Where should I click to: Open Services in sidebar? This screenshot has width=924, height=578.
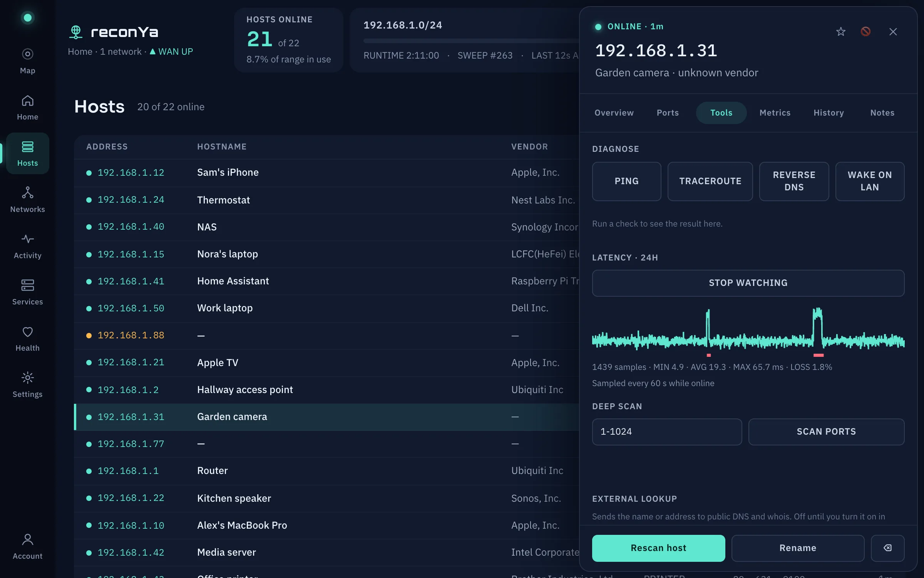tap(27, 292)
